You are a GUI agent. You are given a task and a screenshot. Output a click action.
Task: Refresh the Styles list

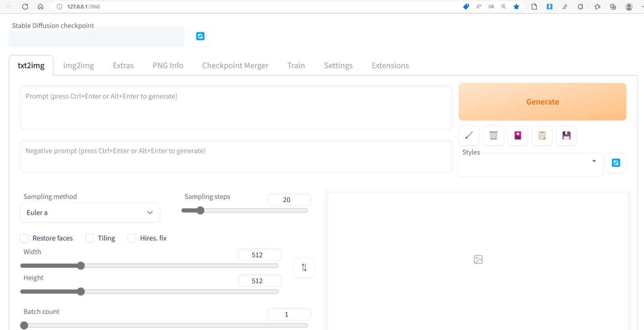coord(616,163)
